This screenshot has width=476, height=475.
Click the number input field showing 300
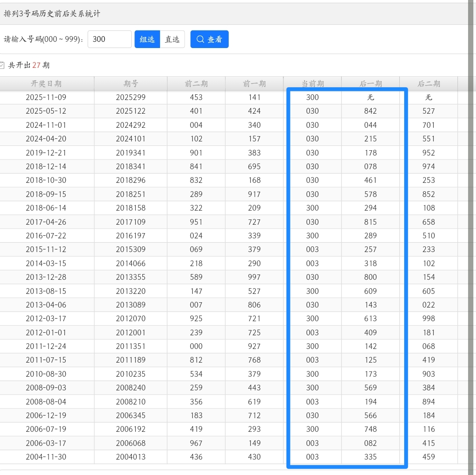110,39
